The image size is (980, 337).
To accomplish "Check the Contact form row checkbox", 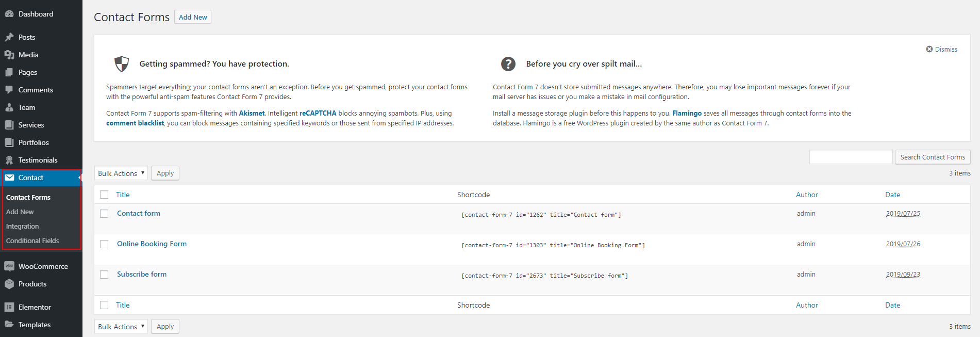I will (104, 214).
